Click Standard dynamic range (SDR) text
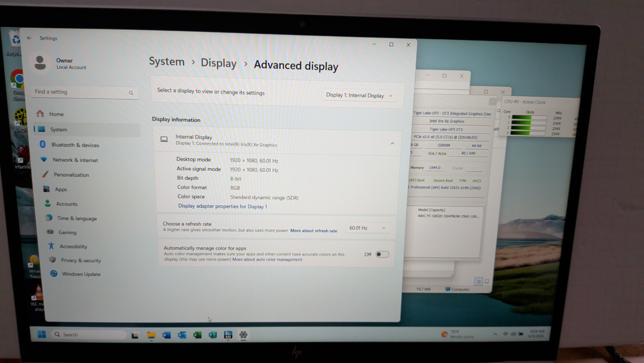Screen dimensions: 644x363 (x=264, y=198)
